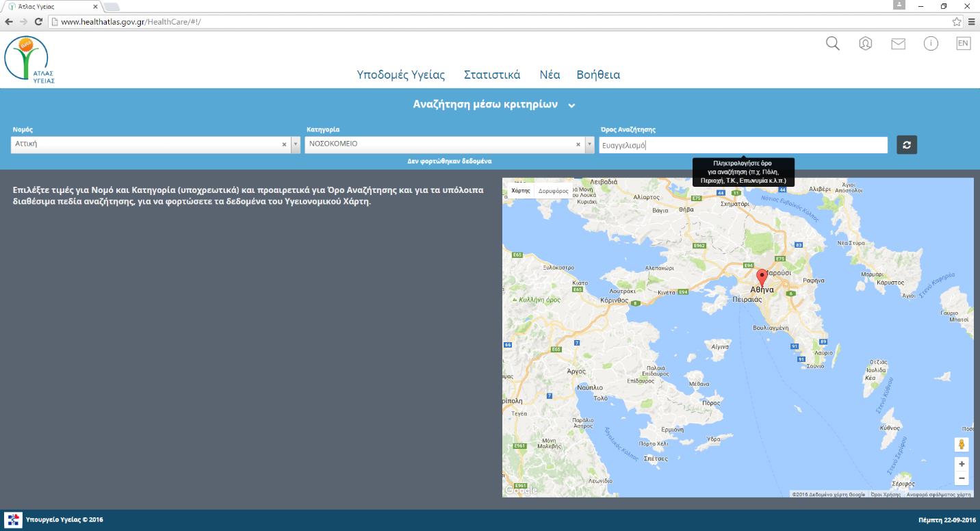Click the Chrome profile icon in title bar

(x=899, y=5)
